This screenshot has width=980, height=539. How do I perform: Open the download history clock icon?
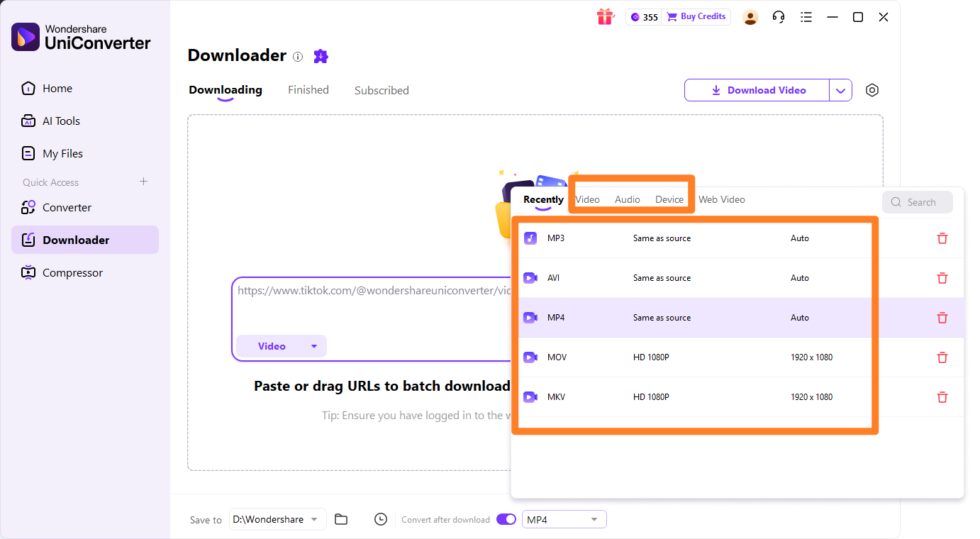coord(381,519)
